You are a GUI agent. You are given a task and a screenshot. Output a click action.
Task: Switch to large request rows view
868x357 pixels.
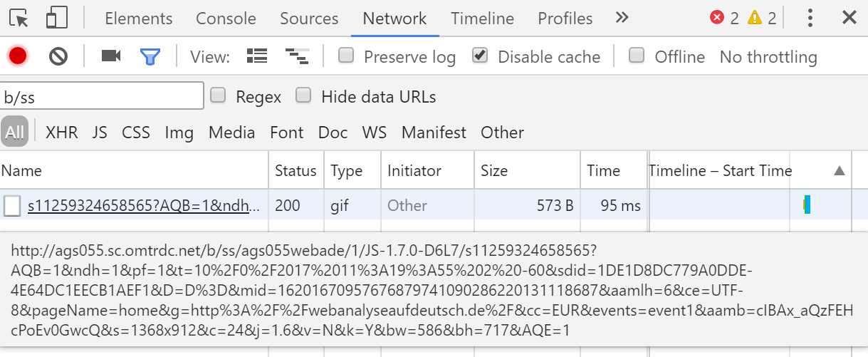point(256,56)
